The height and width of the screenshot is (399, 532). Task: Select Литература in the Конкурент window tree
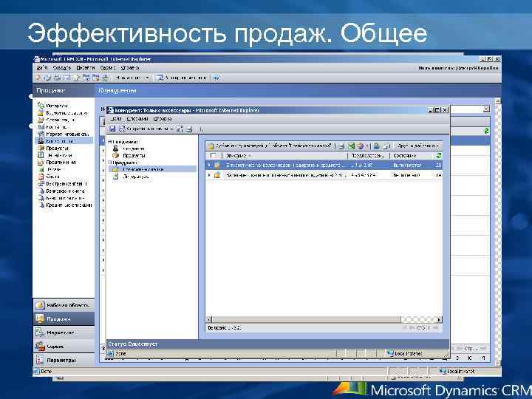pos(131,177)
